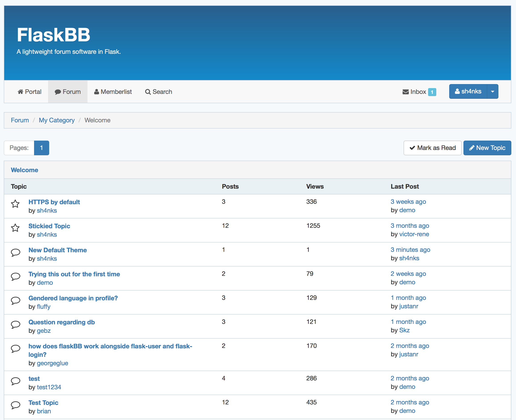Open the sh4nks user dropdown caret

(492, 91)
